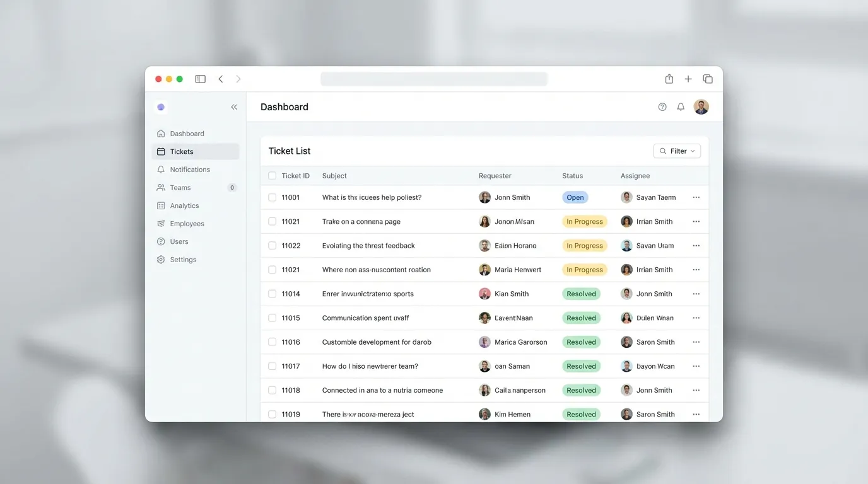
Task: Open the Filter dropdown
Action: (x=677, y=151)
